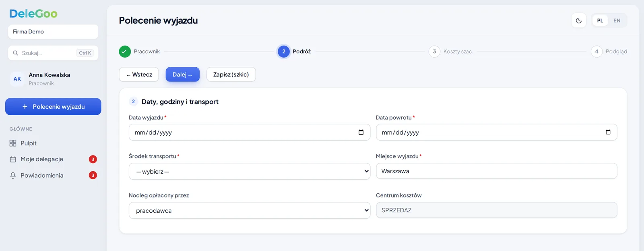Toggle dark mode with moon icon
644x251 pixels.
point(579,21)
